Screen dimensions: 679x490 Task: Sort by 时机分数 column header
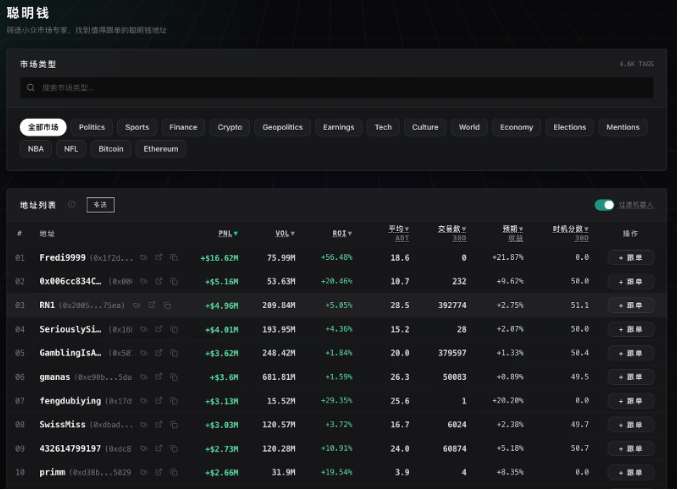point(571,229)
